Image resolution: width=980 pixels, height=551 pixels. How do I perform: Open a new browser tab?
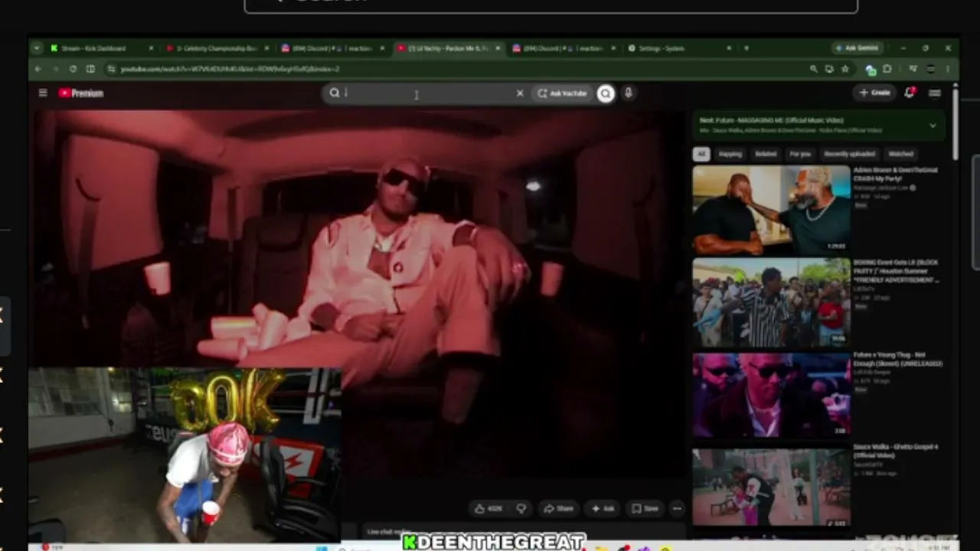point(746,48)
